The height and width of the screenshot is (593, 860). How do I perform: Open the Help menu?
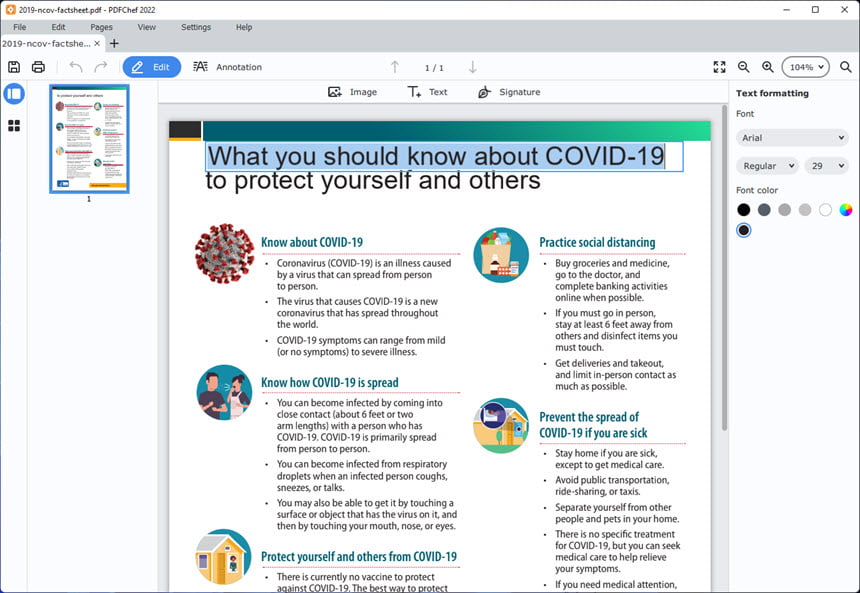pos(244,27)
